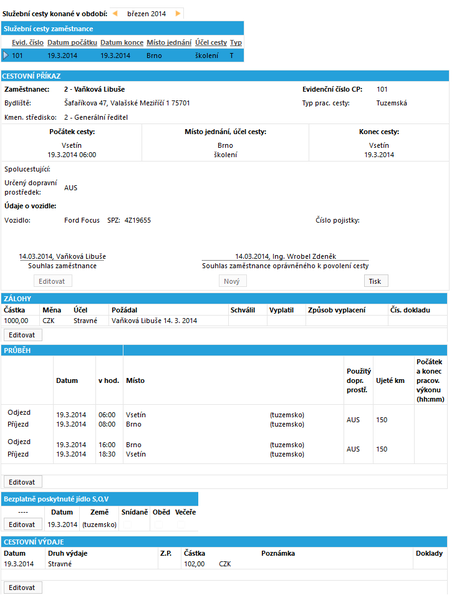Click 'Stravné' purpose in ZÁLOHY table
Image resolution: width=472 pixels, height=600 pixels.
pyautogui.click(x=85, y=321)
